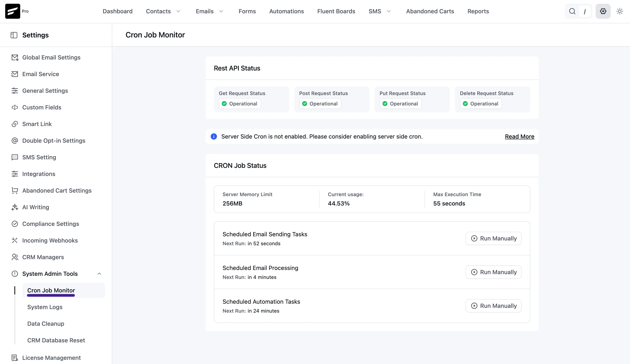Open Global Email Settings page
The width and height of the screenshot is (630, 364).
(x=51, y=57)
